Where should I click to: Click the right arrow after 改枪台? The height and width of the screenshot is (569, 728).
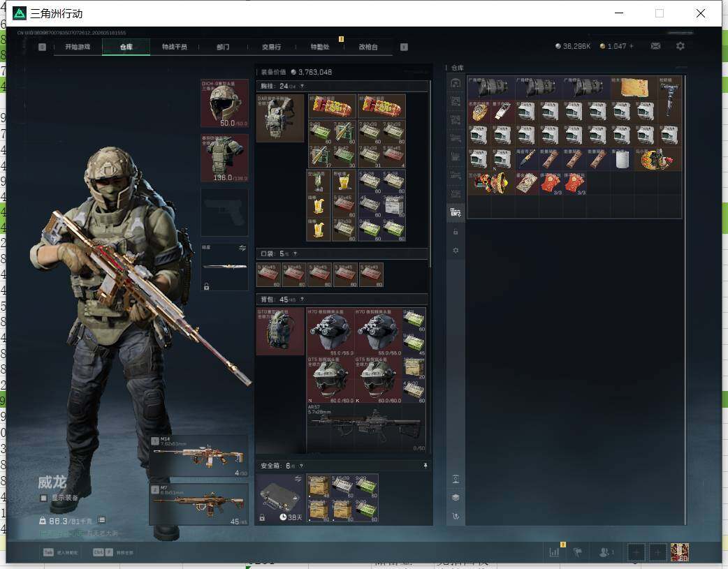coord(404,47)
